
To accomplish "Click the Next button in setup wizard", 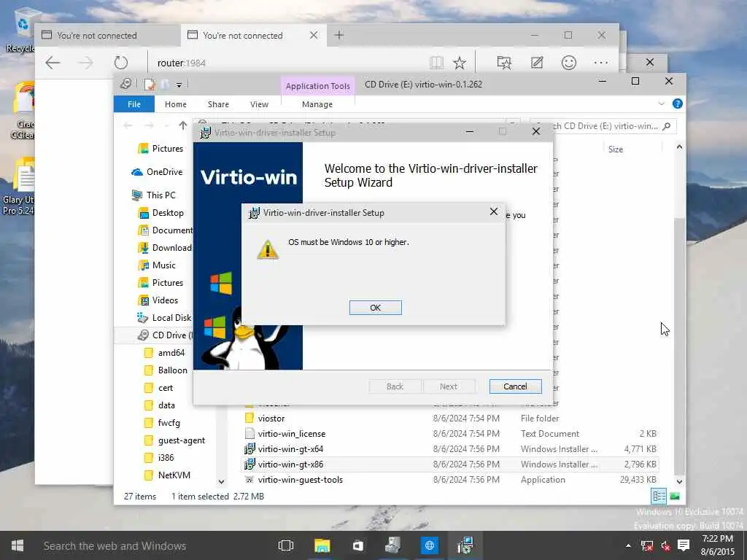I will pos(449,386).
